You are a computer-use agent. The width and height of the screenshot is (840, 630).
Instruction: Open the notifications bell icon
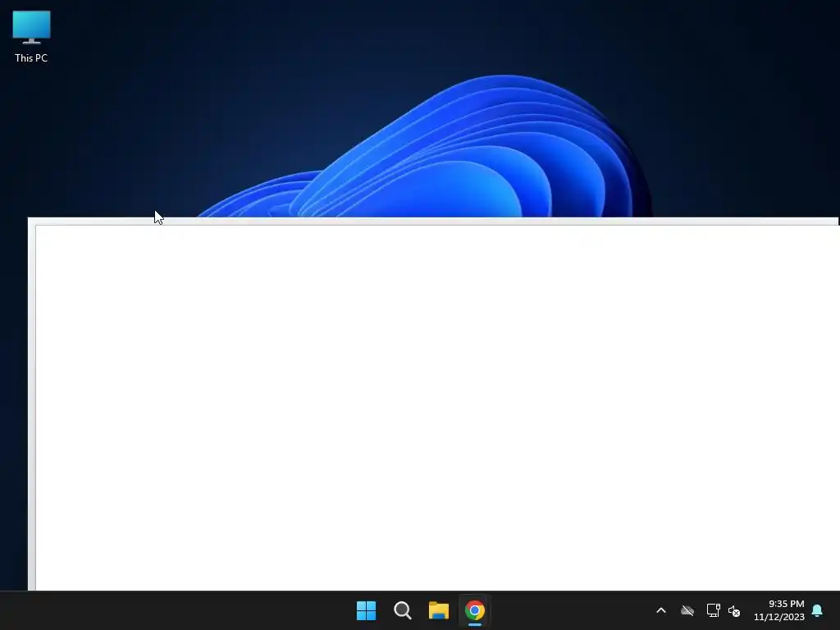click(817, 610)
